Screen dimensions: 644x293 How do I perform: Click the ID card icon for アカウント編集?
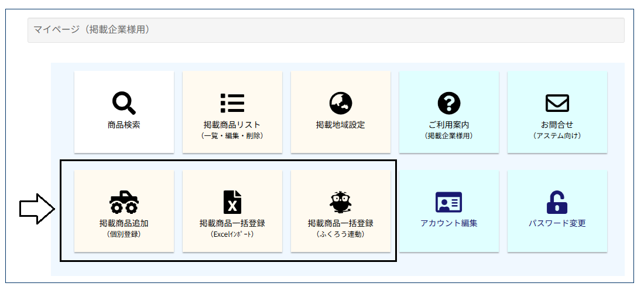pos(449,202)
